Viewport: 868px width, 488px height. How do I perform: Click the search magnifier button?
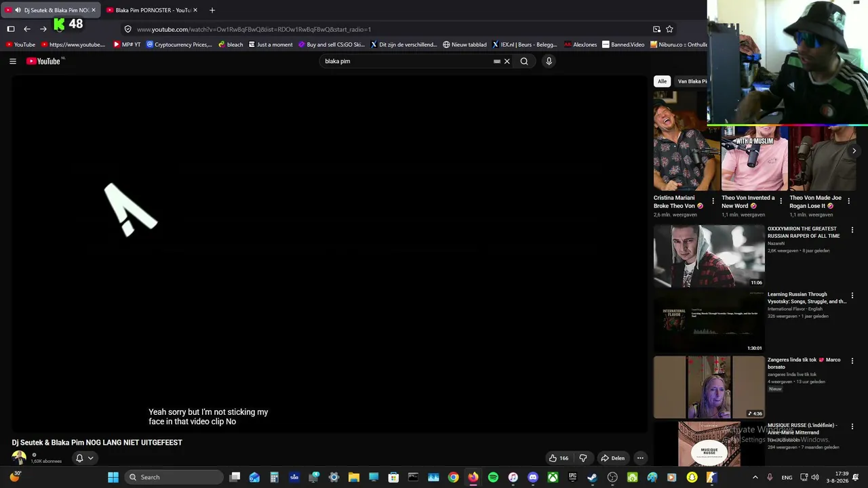coord(524,61)
